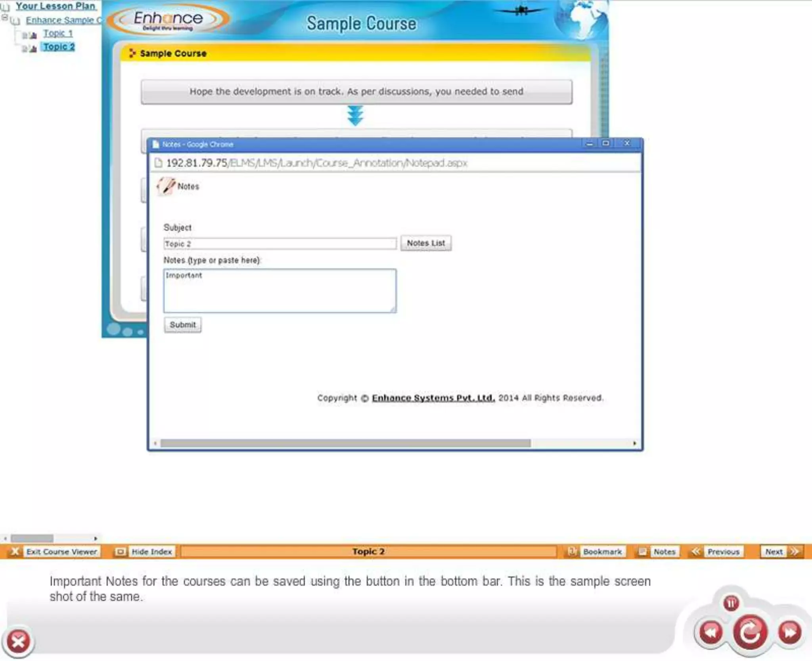Click the Notes List button
Screen dimensions: 812x661
(426, 243)
